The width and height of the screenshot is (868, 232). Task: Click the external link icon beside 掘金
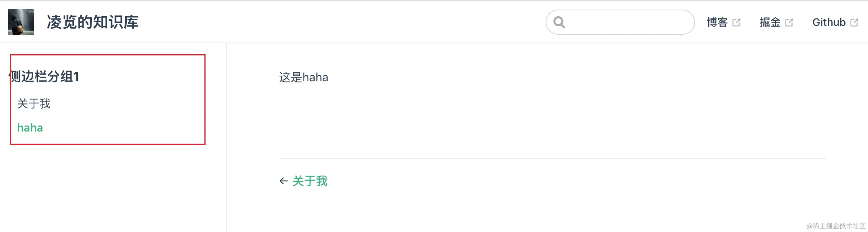[789, 23]
